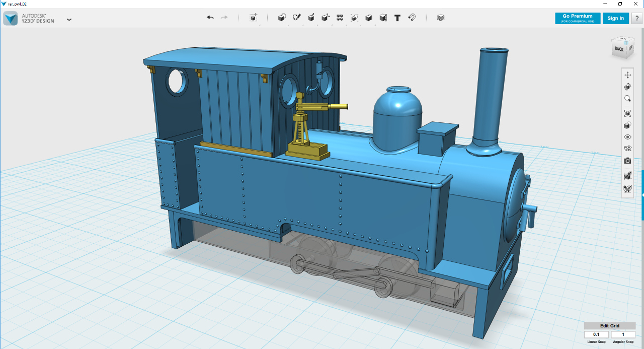Open the Sketch tool

[296, 18]
